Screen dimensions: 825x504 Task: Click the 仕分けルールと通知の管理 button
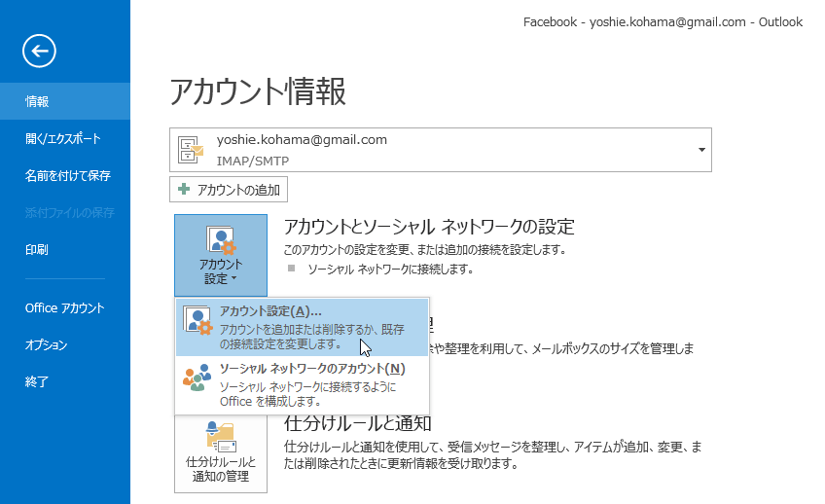point(221,453)
